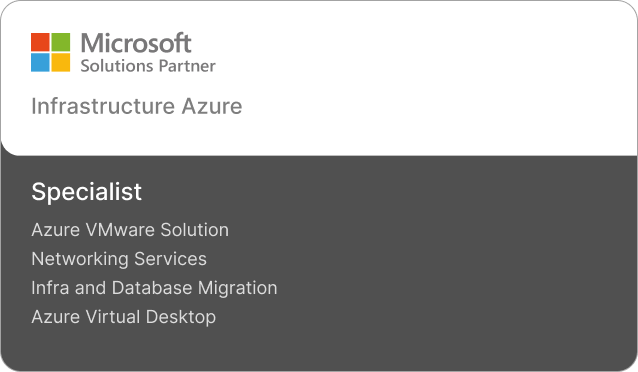Click the Solutions Partner subtitle
Viewport: 638px width, 372px height.
coord(148,66)
